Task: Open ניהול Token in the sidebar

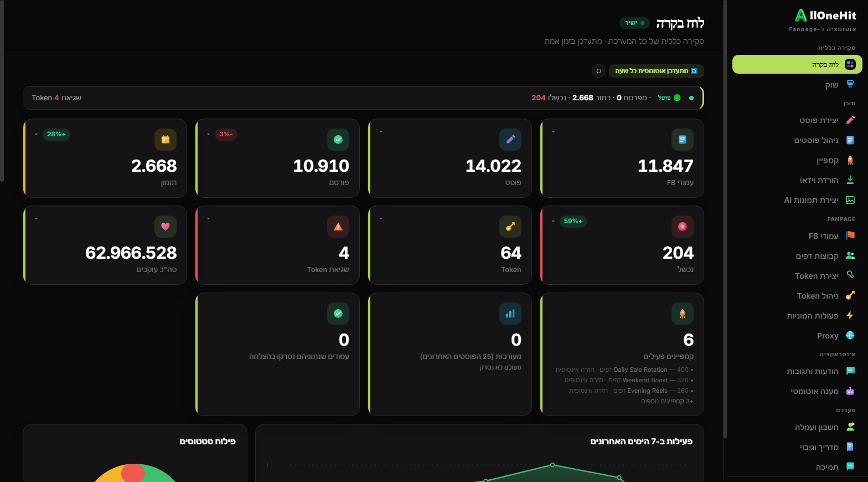Action: coord(797,296)
